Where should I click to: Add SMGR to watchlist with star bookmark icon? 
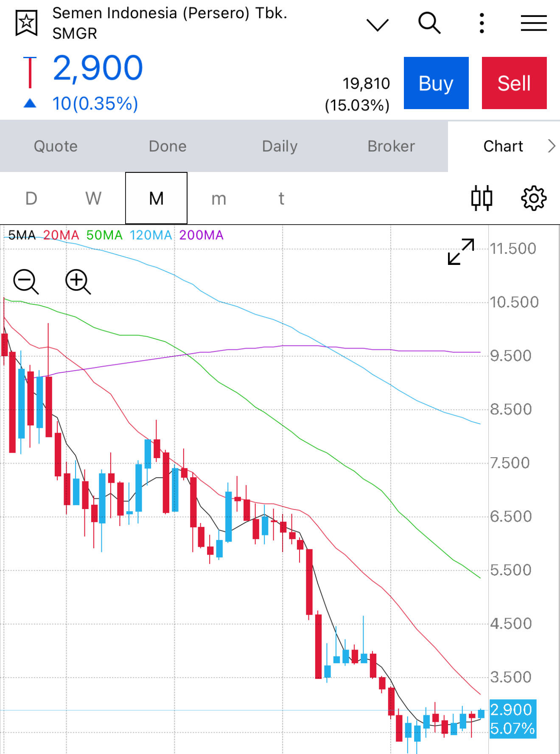pos(26,23)
